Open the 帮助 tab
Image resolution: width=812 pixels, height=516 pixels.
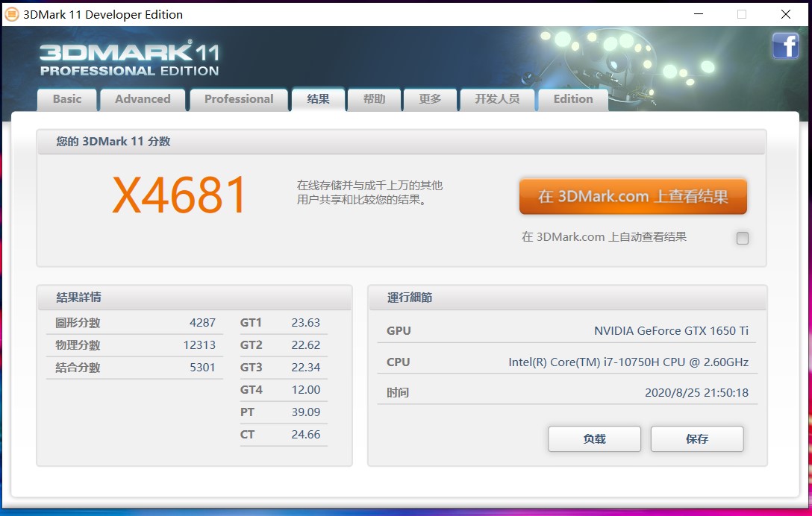click(x=374, y=99)
